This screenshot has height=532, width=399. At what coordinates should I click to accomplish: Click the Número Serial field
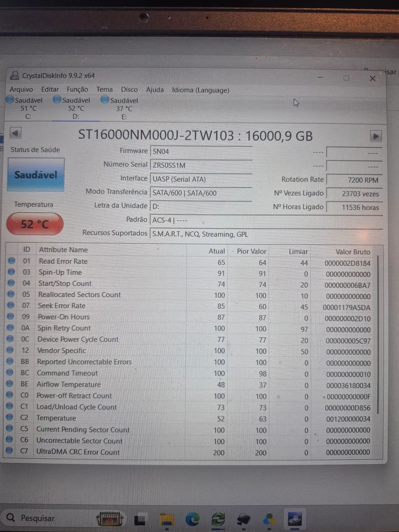pyautogui.click(x=201, y=165)
